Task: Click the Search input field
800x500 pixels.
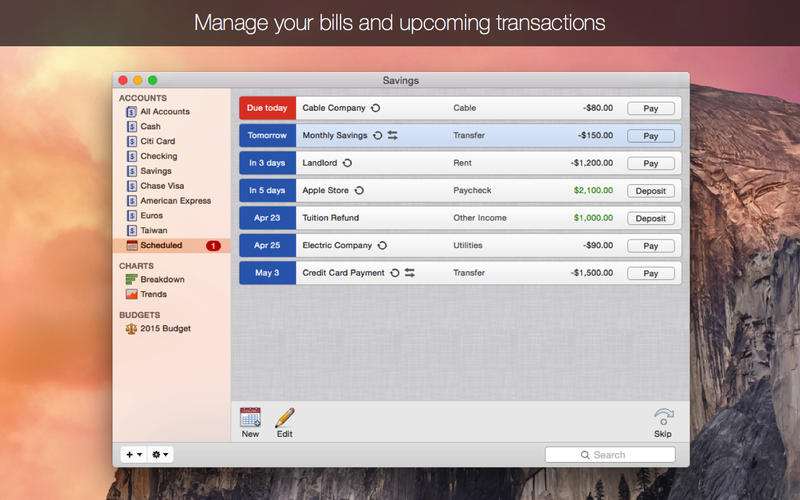Action: tap(610, 455)
